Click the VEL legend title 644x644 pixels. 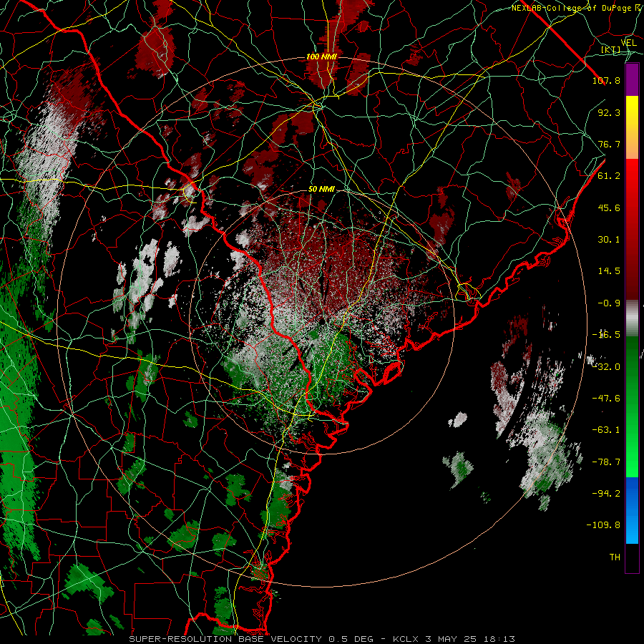(629, 43)
